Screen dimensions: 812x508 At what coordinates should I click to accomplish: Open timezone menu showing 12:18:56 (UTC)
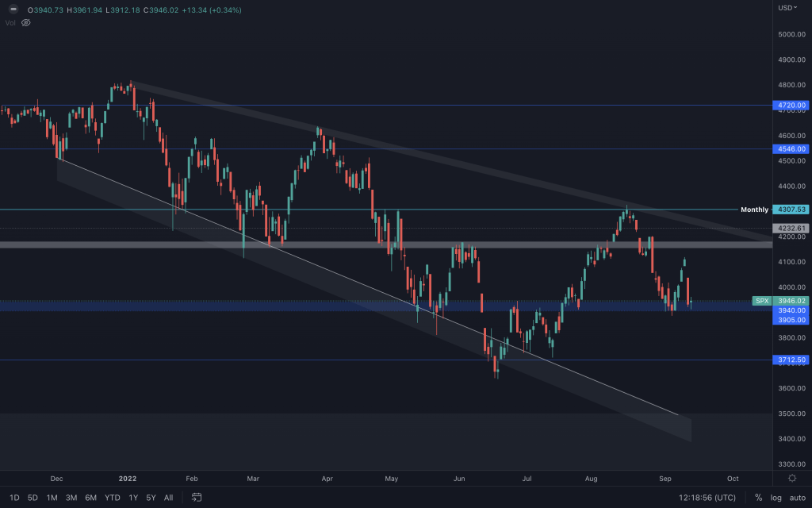(x=703, y=498)
